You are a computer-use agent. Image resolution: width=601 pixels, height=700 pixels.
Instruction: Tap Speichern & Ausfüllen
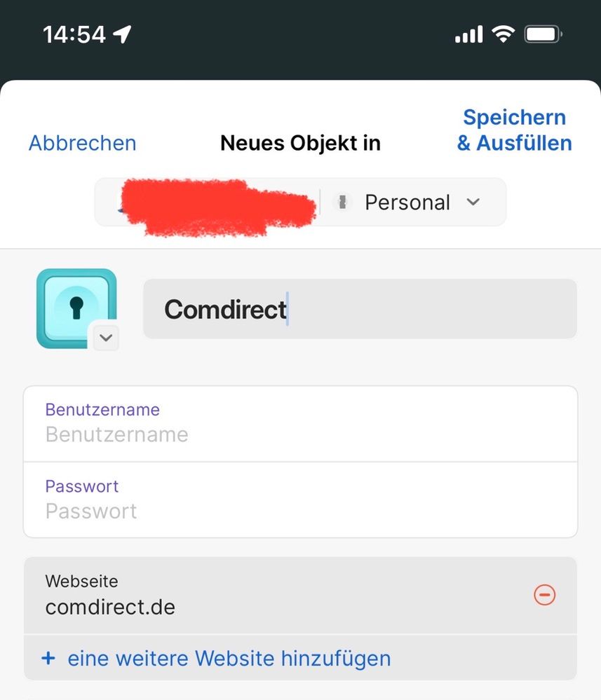click(514, 130)
